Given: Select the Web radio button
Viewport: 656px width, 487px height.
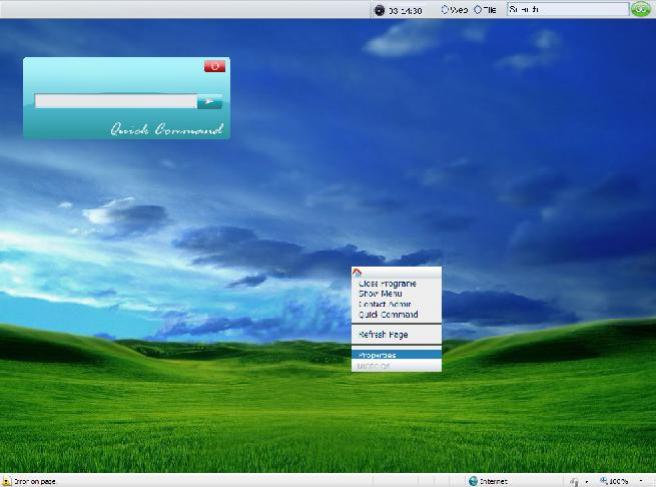Looking at the screenshot, I should (445, 9).
